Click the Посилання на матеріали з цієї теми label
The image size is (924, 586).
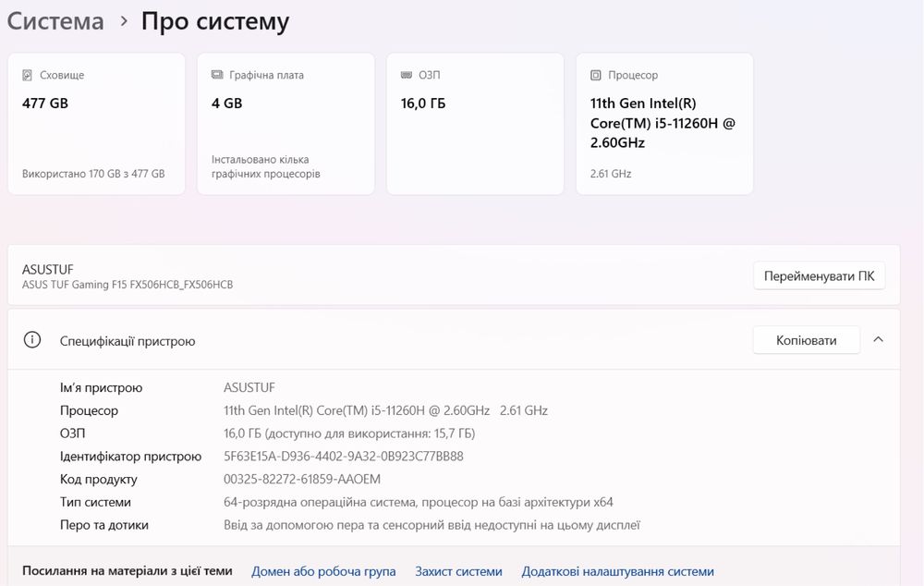128,570
